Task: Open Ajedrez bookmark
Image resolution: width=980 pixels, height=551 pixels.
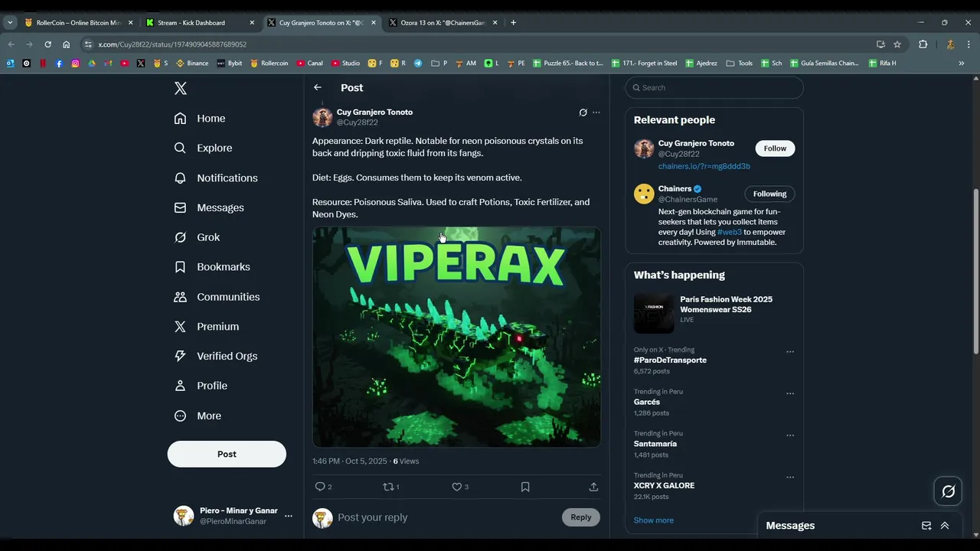Action: 701,64
